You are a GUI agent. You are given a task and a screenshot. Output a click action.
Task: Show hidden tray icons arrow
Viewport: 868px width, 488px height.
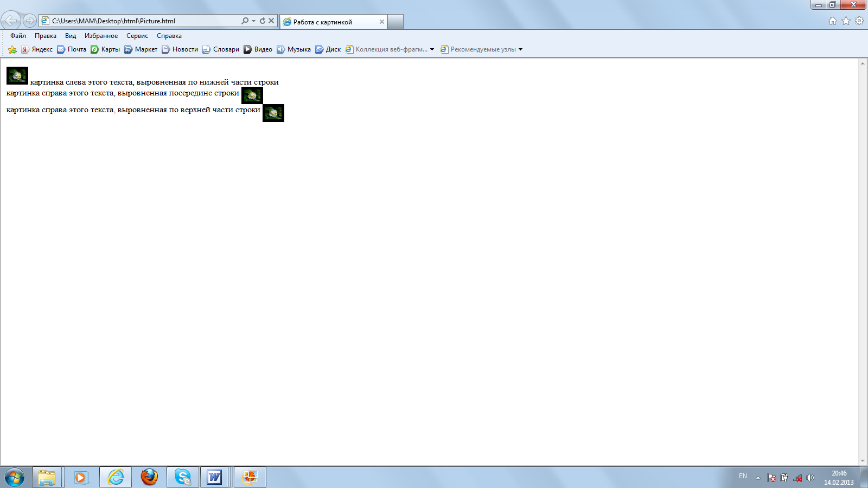[x=758, y=478]
